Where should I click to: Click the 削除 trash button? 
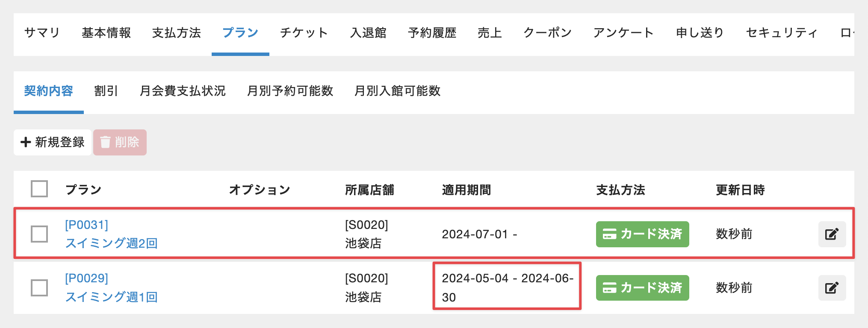pos(120,142)
